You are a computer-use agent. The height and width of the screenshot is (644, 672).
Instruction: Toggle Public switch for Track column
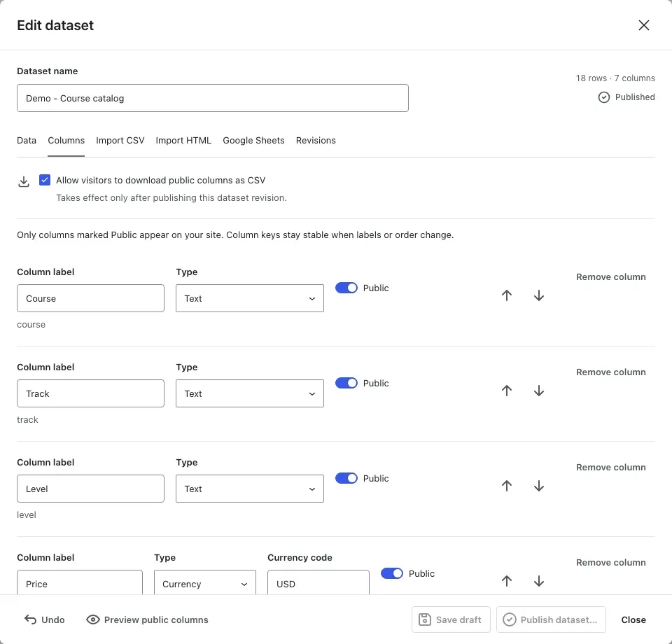(346, 383)
